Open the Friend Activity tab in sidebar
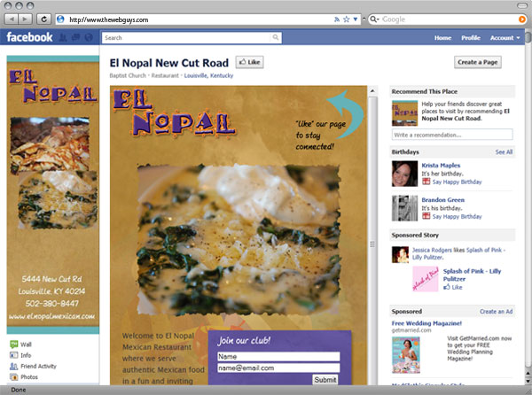This screenshot has height=395, width=532. pos(38,366)
